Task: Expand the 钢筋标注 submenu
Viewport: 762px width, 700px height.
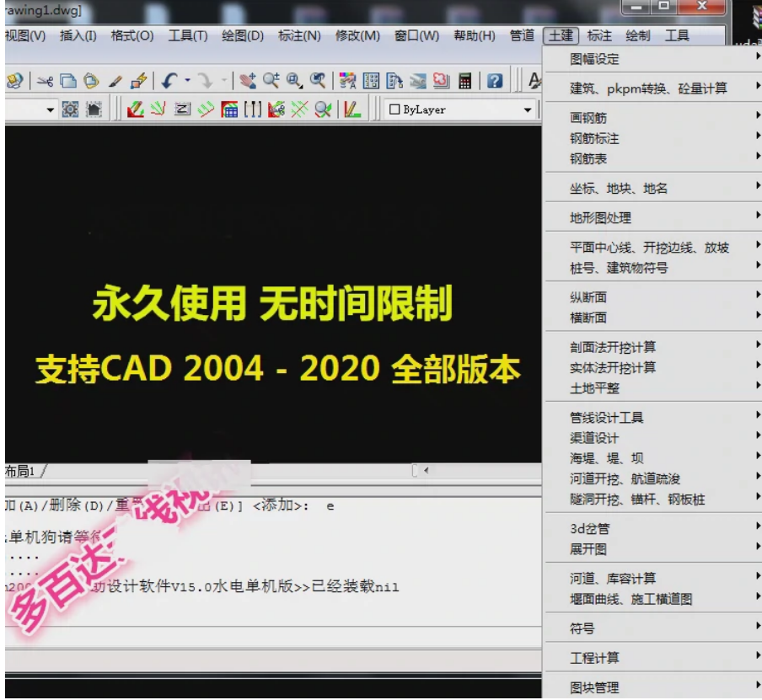Action: coord(652,138)
